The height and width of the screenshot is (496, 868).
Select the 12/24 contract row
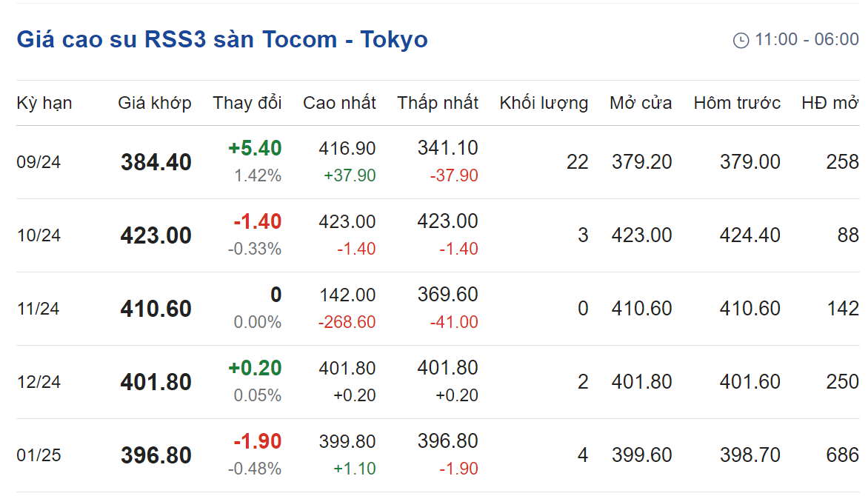pos(438,382)
